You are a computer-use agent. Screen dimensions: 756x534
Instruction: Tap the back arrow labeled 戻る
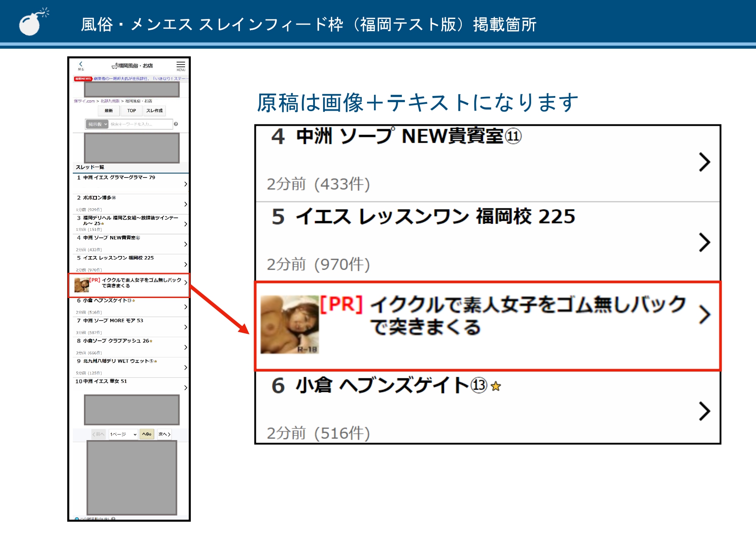coord(81,65)
